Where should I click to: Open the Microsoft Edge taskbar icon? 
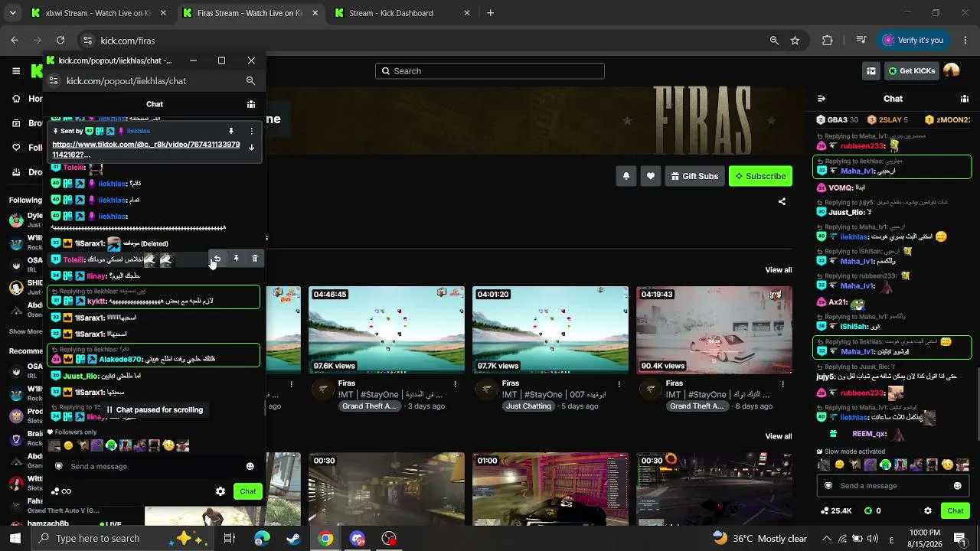(262, 539)
